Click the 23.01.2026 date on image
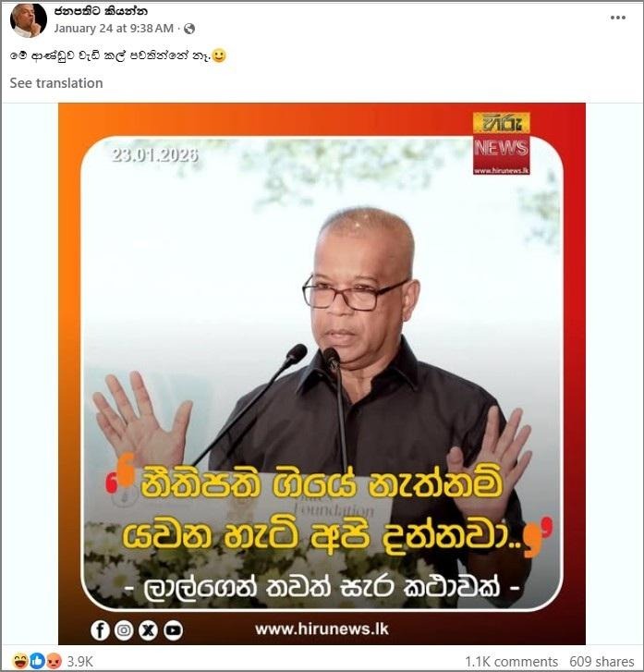Viewport: 644px width, 672px height. pyautogui.click(x=154, y=155)
